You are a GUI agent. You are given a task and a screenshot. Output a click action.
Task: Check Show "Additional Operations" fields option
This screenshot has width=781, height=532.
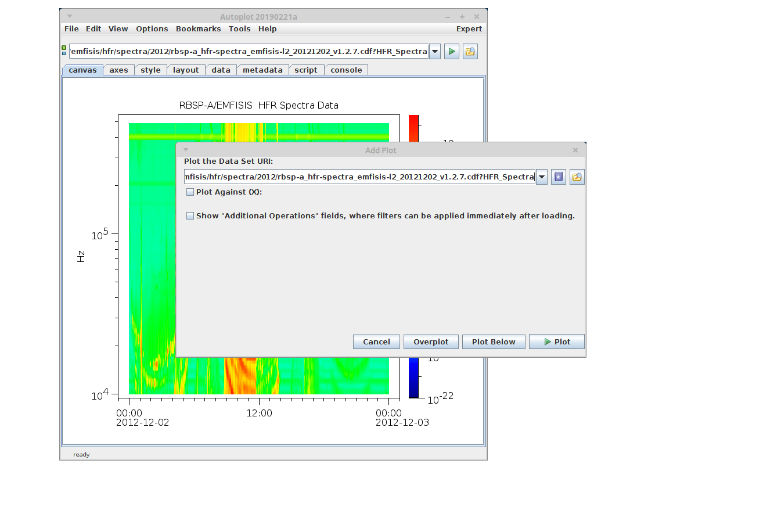[190, 216]
